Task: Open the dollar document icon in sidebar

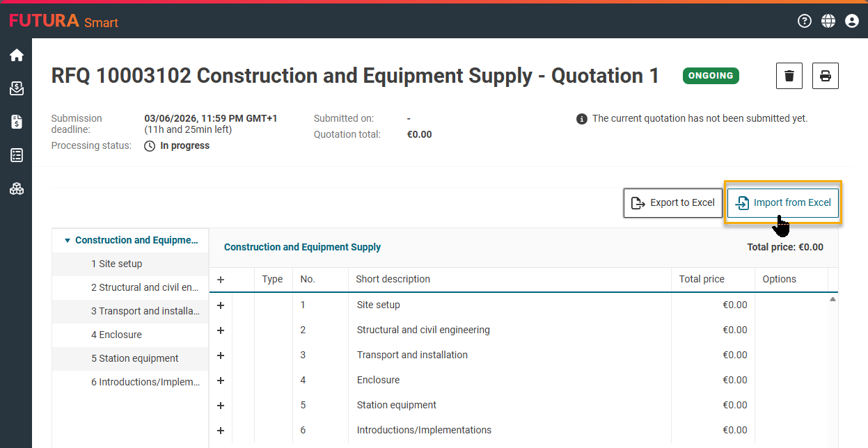Action: click(x=16, y=122)
